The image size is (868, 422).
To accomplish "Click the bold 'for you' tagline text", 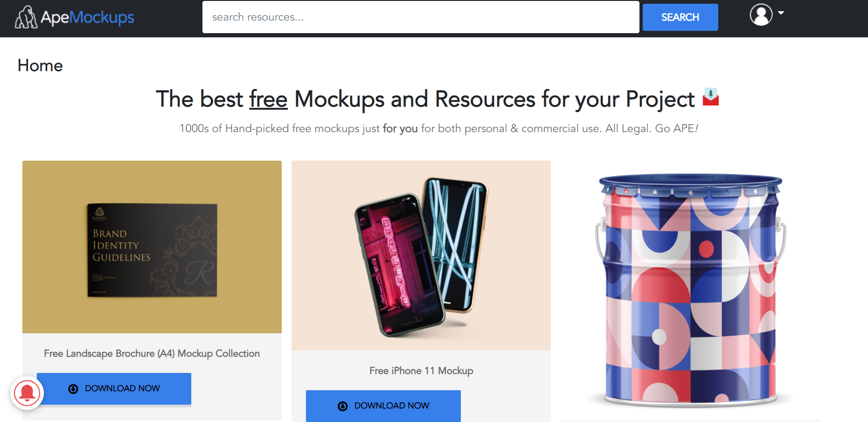I will click(400, 128).
